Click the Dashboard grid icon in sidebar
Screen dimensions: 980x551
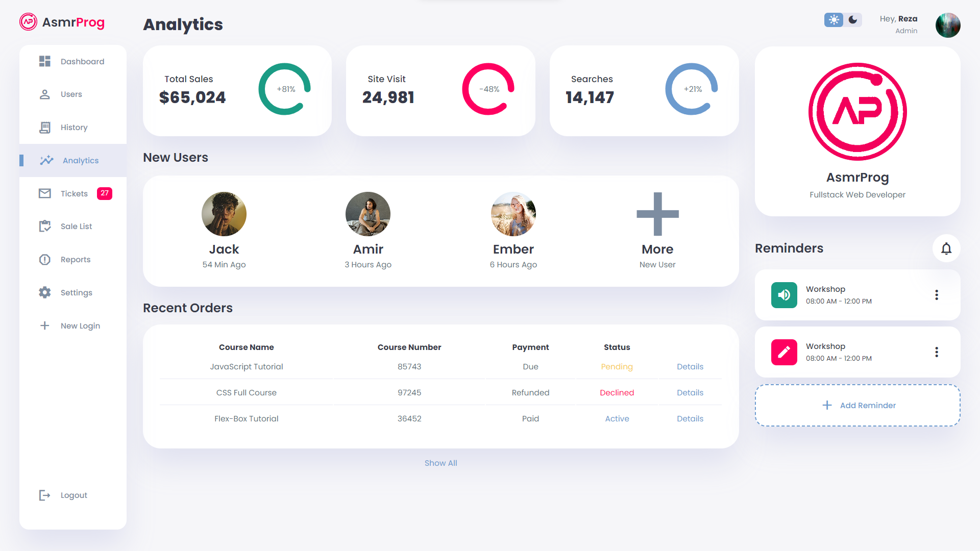pos(45,61)
